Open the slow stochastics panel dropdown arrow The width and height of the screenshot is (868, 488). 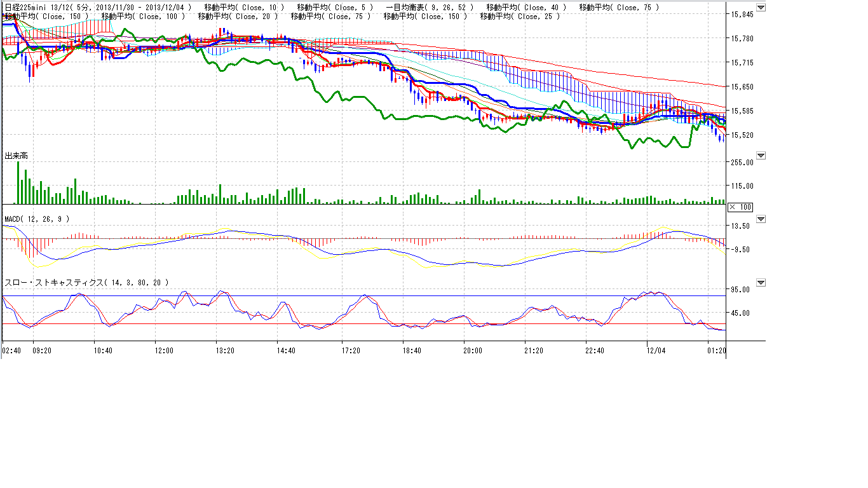click(761, 283)
